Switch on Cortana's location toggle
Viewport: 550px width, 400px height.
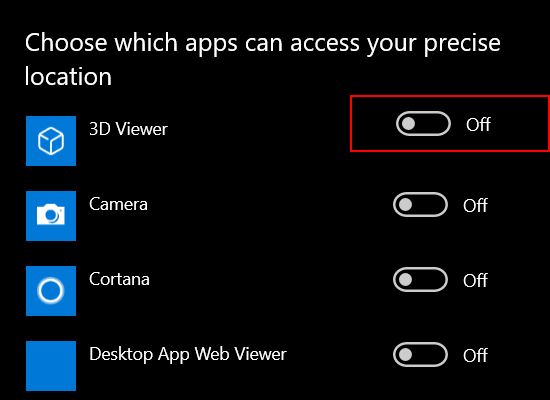pyautogui.click(x=420, y=280)
